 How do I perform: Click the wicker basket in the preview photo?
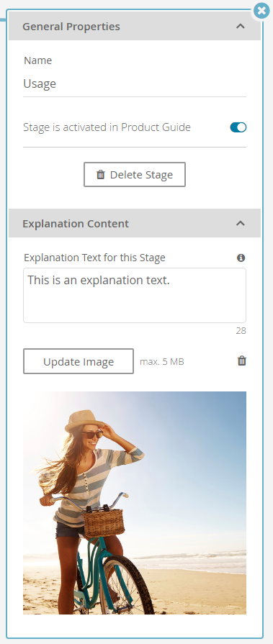(x=104, y=522)
